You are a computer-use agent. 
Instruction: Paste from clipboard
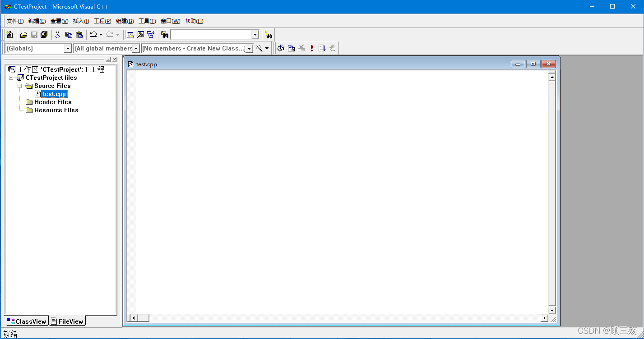tap(79, 35)
